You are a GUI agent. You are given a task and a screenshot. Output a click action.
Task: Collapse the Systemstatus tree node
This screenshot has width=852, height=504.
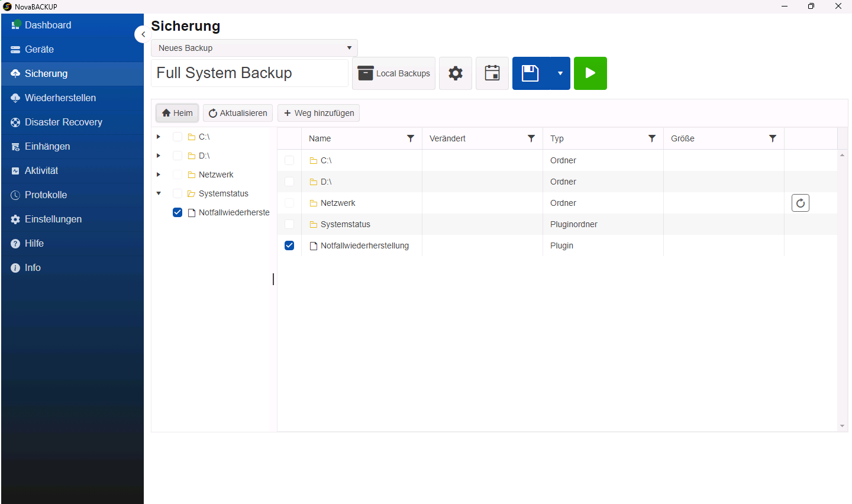tap(159, 193)
